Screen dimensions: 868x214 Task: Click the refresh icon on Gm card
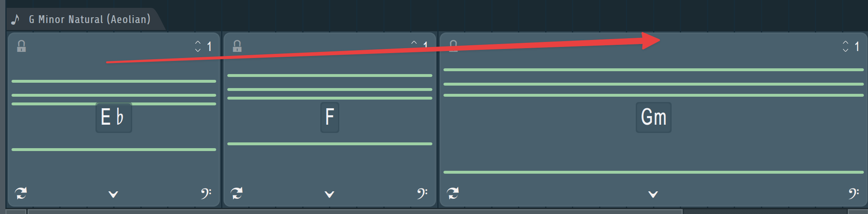[453, 193]
